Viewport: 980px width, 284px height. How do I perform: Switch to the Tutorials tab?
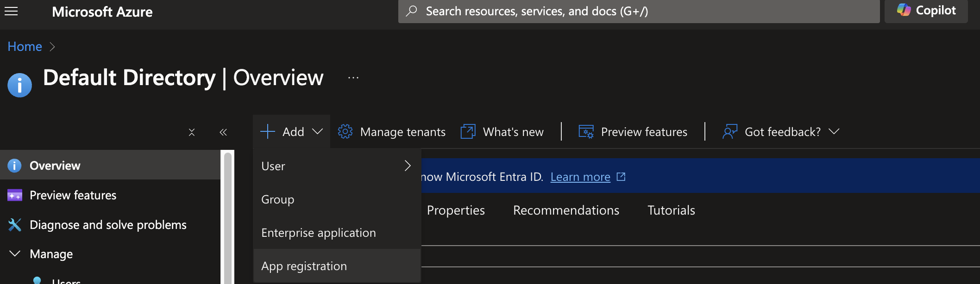(671, 210)
